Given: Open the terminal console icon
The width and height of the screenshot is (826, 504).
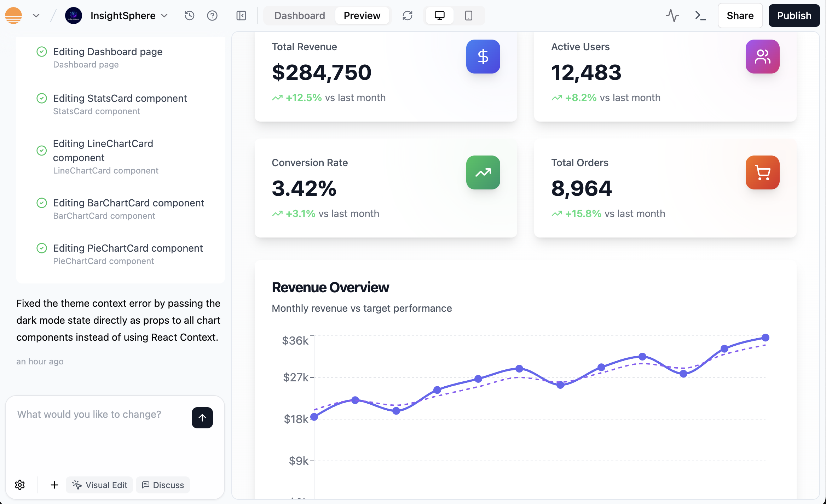Looking at the screenshot, I should [x=700, y=16].
